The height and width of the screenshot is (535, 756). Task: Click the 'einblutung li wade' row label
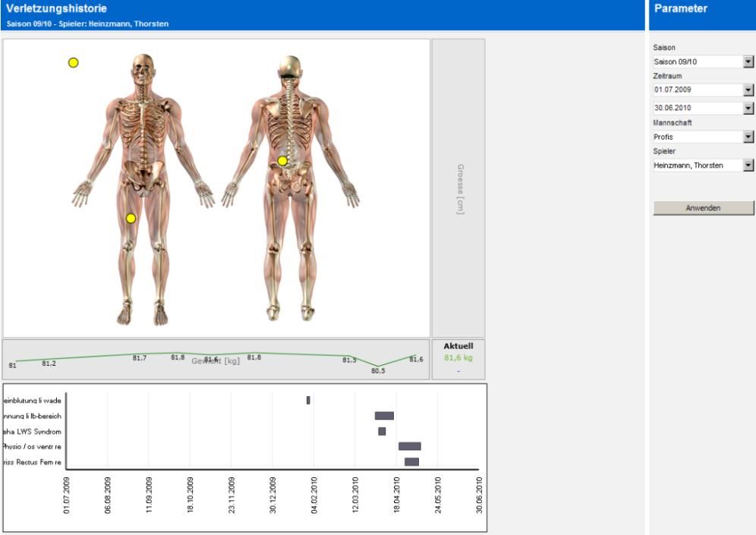pos(33,401)
